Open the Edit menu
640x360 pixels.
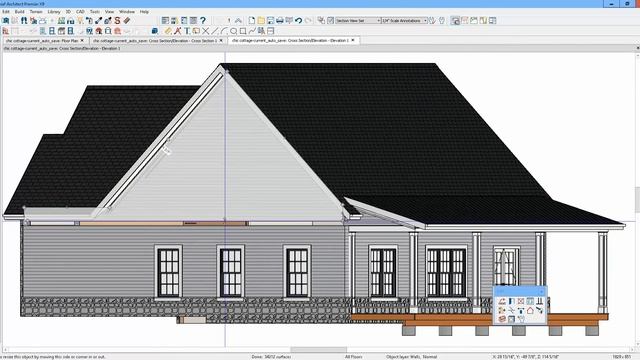tap(6, 12)
